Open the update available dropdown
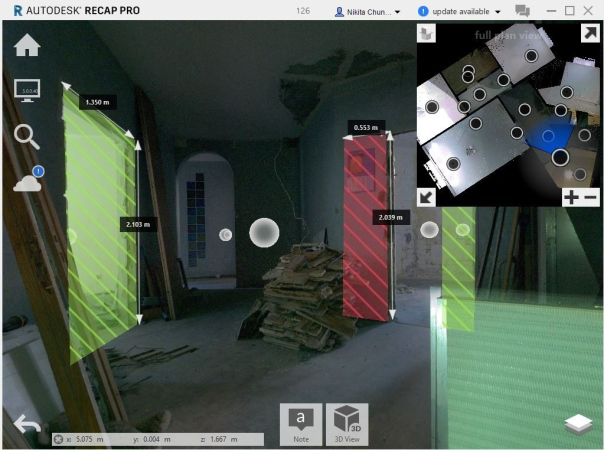 point(458,11)
